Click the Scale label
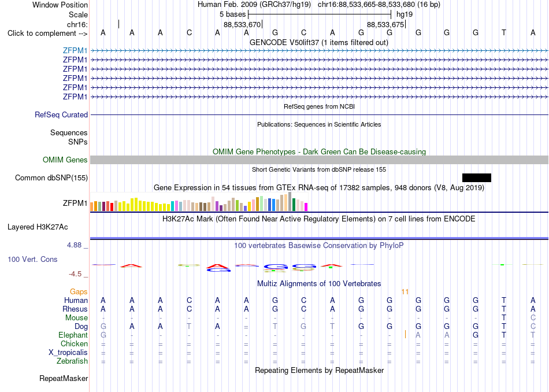This screenshot has height=392, width=549. coord(78,14)
